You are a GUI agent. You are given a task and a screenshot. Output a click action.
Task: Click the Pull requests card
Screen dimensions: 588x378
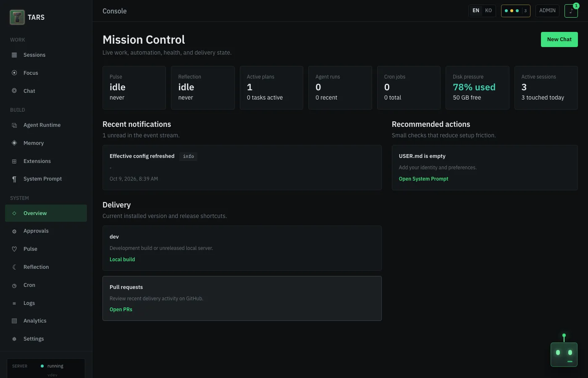tap(242, 299)
